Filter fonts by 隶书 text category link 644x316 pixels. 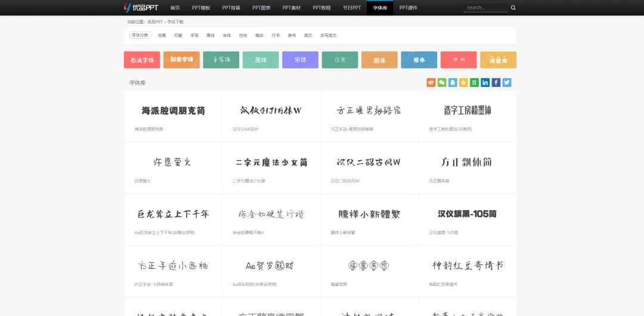[292, 36]
